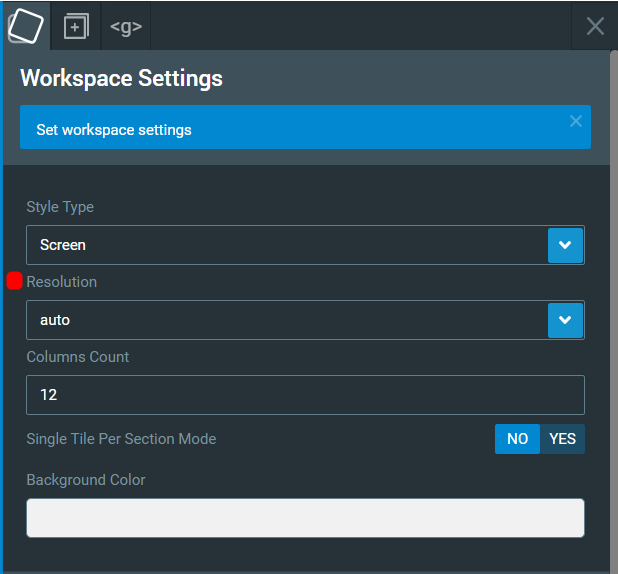Expand the Style Type dropdown arrow
This screenshot has height=574, width=618.
click(x=565, y=245)
